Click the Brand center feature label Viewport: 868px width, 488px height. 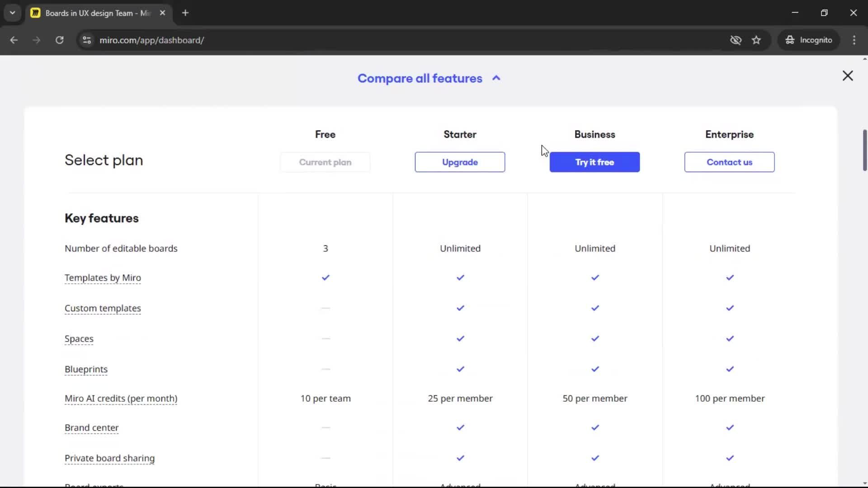[91, 427]
